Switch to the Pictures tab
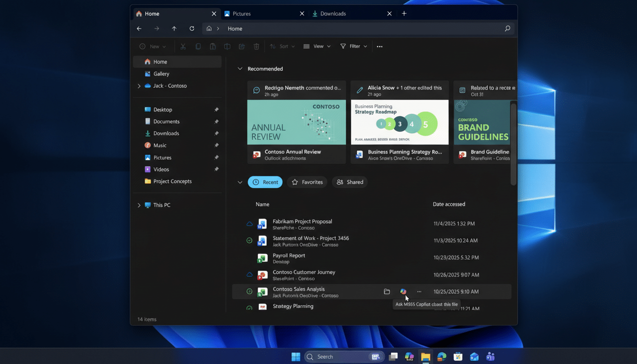637x364 pixels. click(242, 13)
